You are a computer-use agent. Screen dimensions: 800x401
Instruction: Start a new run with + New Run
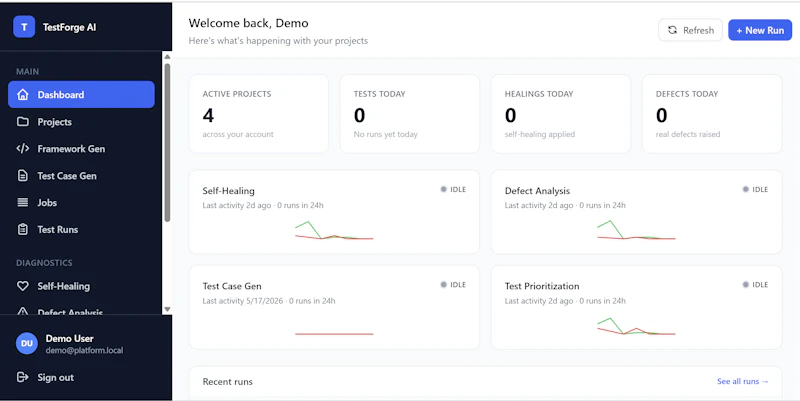click(x=760, y=30)
